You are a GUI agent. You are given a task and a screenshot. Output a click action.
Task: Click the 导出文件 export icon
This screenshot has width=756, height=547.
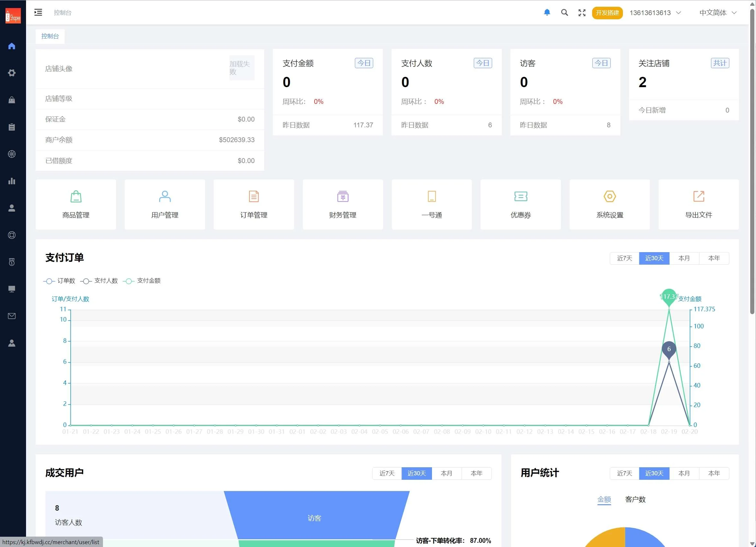[698, 196]
